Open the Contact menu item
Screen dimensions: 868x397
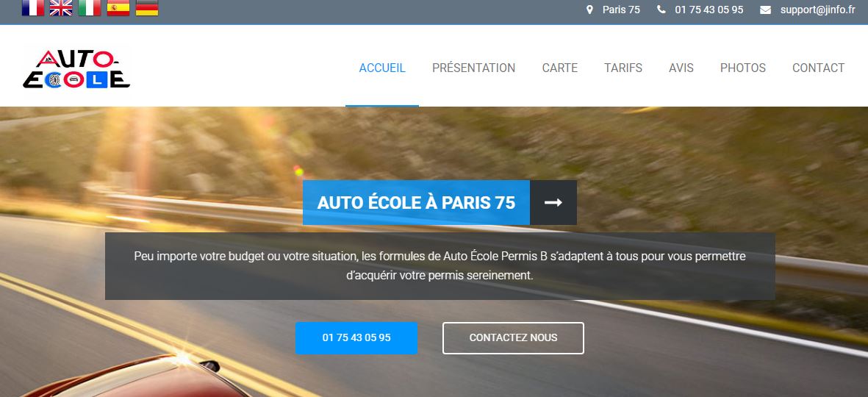818,68
